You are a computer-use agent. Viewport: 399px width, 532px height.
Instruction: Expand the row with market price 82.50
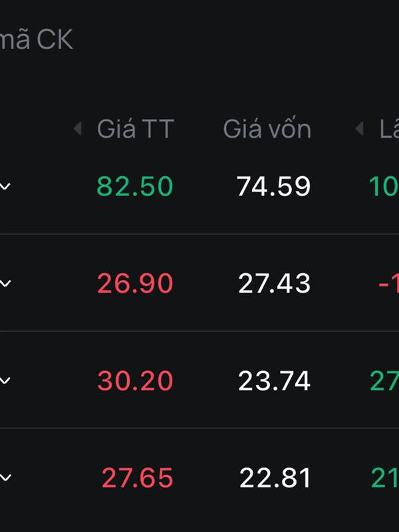click(5, 187)
